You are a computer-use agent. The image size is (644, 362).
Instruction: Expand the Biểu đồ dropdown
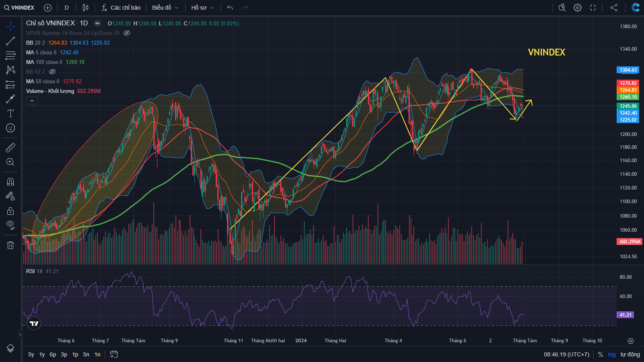[x=165, y=8]
